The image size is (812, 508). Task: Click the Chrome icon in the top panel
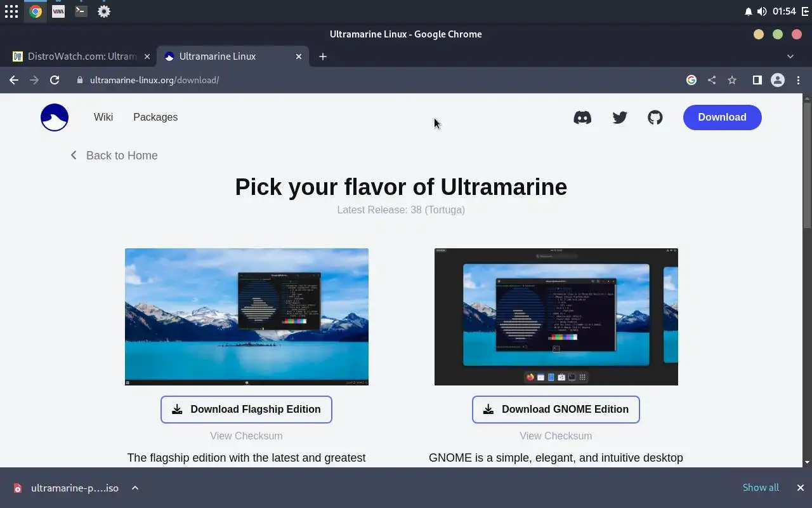pos(36,11)
